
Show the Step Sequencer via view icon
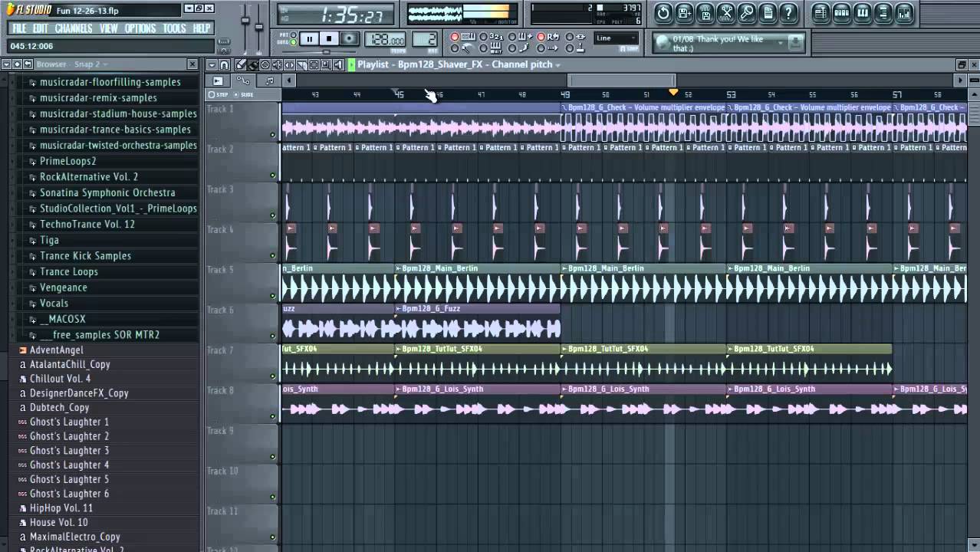point(841,13)
